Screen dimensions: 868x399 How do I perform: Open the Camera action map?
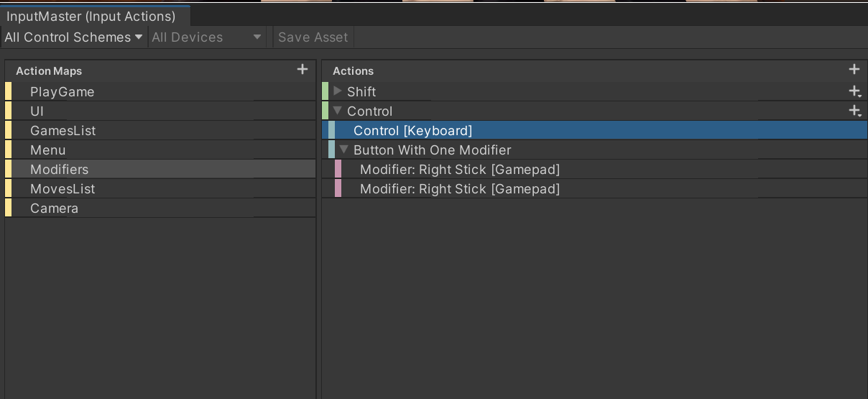click(54, 208)
